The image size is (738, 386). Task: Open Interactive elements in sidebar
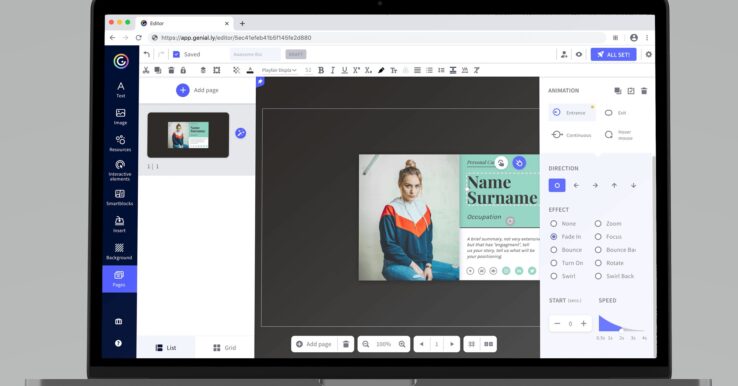click(x=120, y=170)
